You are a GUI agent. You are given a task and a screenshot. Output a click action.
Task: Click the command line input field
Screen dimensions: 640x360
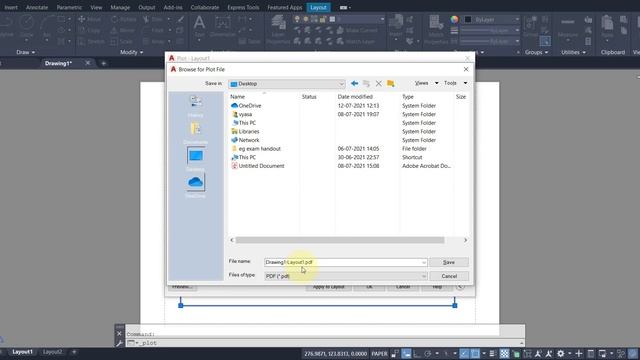coord(324,343)
